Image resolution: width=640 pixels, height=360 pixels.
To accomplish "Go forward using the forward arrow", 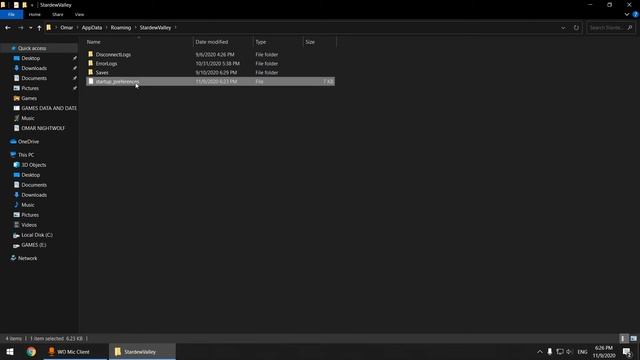I will (20, 28).
